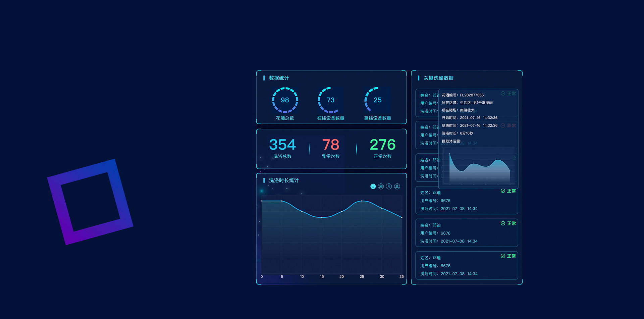Select the 总 (total) range icon
The height and width of the screenshot is (319, 644).
point(397,187)
